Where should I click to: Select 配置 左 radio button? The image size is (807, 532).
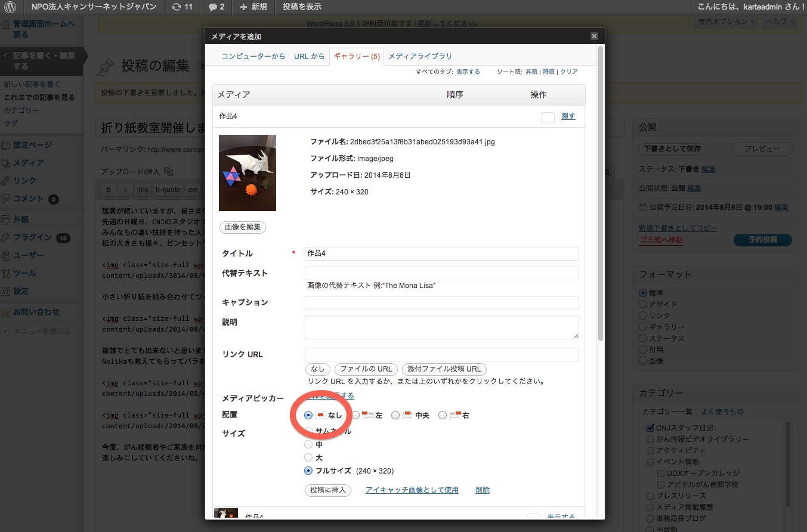pyautogui.click(x=355, y=415)
